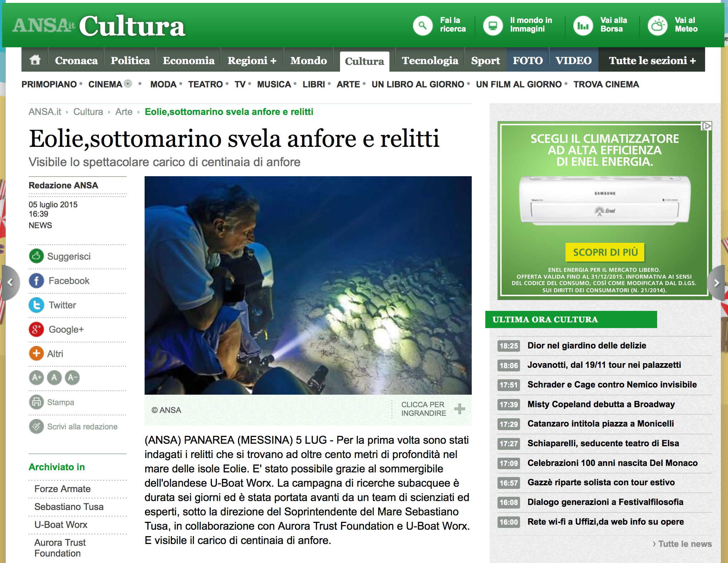Image resolution: width=728 pixels, height=563 pixels.
Task: Click the Suggerisci thumbs-up icon
Action: point(36,256)
